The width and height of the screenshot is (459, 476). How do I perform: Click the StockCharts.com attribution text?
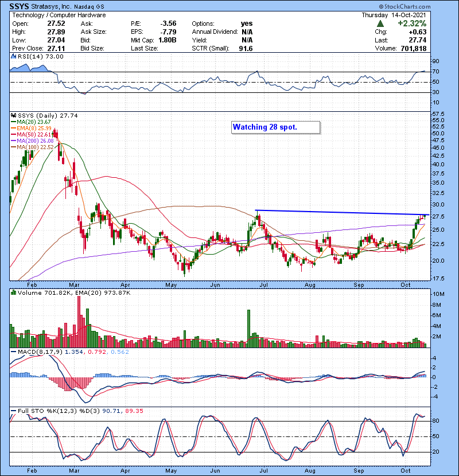tap(405, 6)
